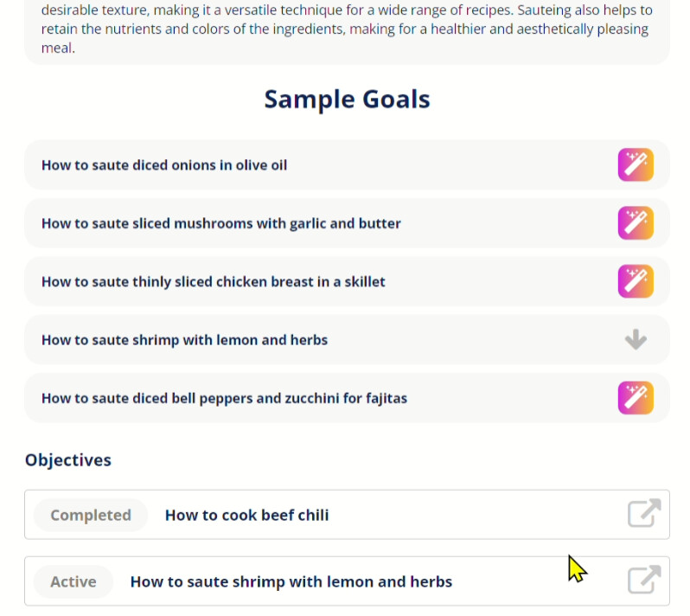Open beef chili objective via external link icon
The height and width of the screenshot is (616, 690).
pos(644,513)
